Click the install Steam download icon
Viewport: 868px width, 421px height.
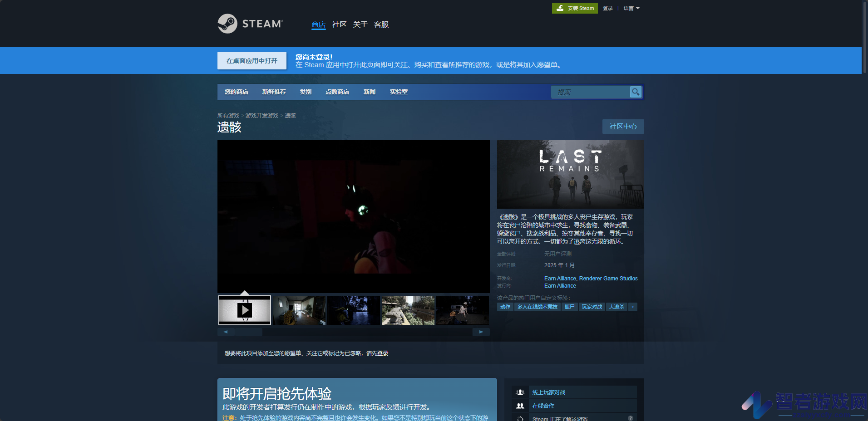coord(560,8)
